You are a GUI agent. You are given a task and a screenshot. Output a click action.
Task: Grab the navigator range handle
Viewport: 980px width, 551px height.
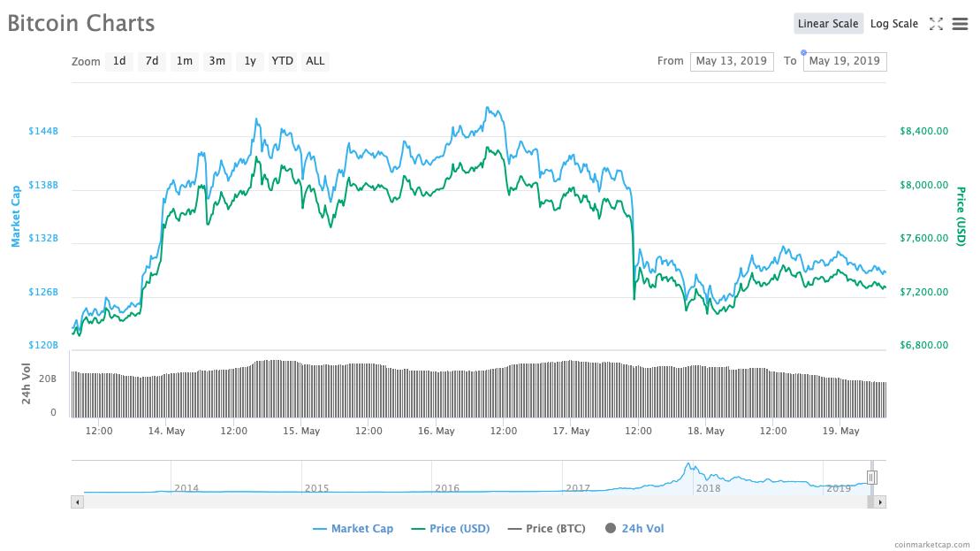point(871,478)
